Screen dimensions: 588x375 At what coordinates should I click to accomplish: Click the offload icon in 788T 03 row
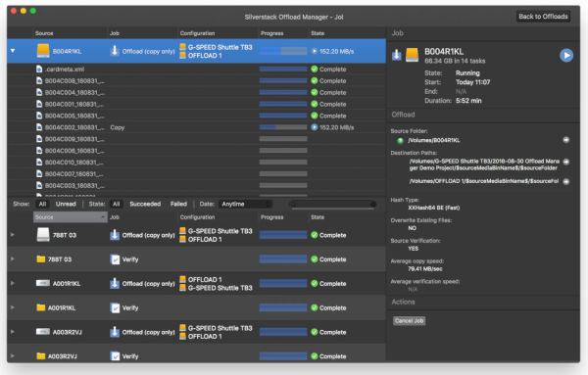pyautogui.click(x=115, y=235)
